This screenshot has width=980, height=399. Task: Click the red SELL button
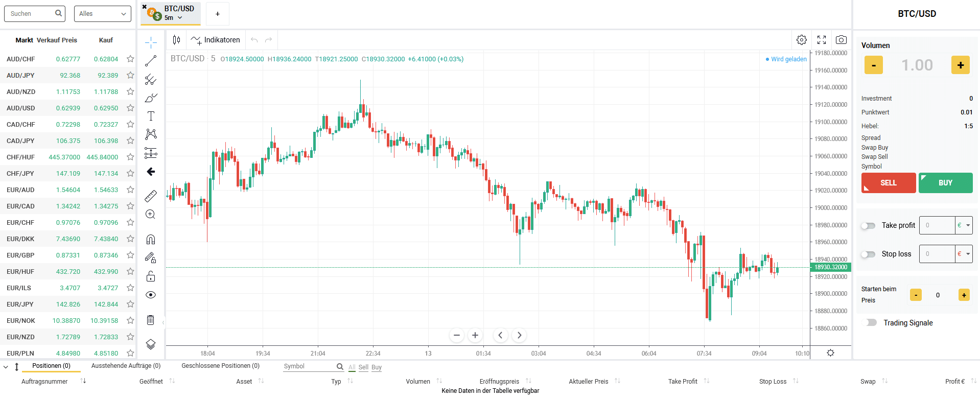(x=889, y=183)
